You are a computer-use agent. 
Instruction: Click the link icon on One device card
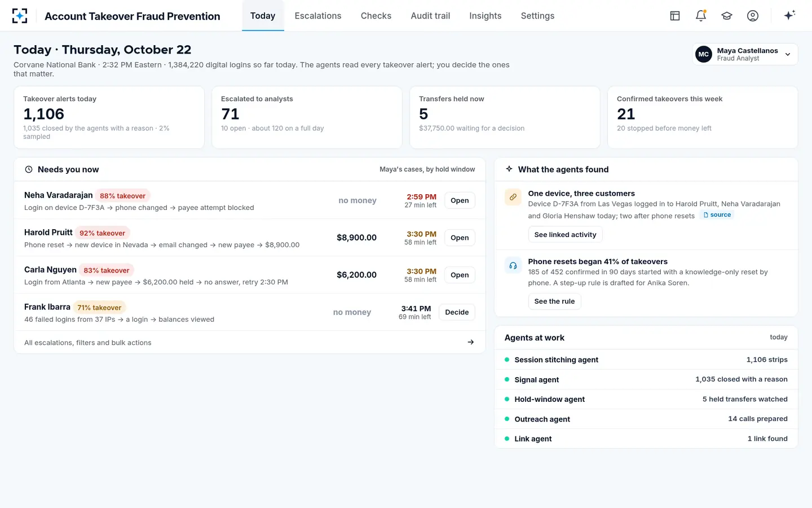pos(513,197)
